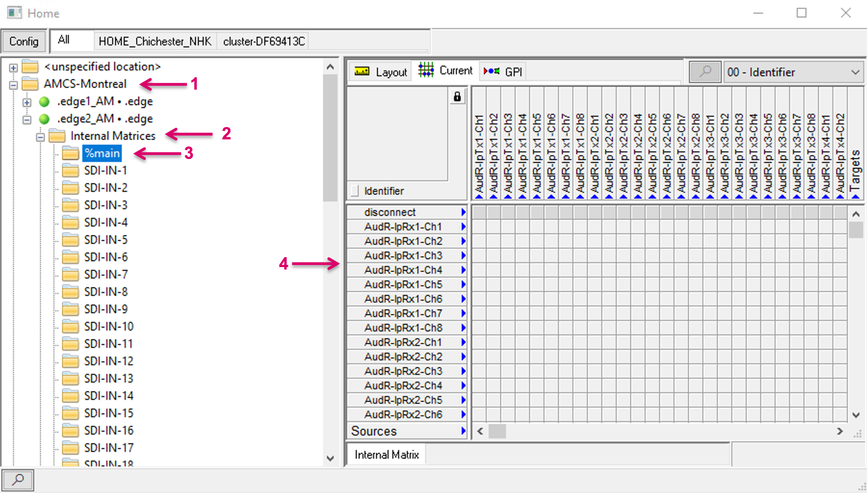
Task: Click the magnifier search icon beside Identifier dropdown
Action: coord(705,72)
